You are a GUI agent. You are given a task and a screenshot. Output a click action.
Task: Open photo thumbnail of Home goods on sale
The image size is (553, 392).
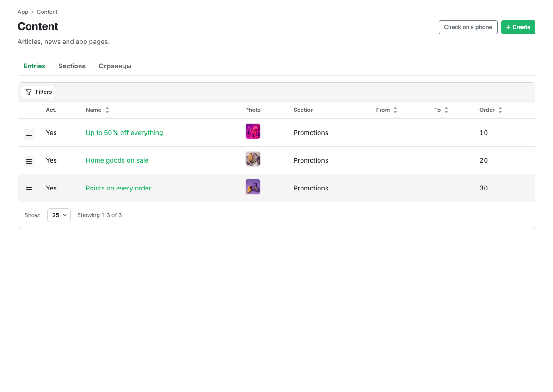[253, 159]
